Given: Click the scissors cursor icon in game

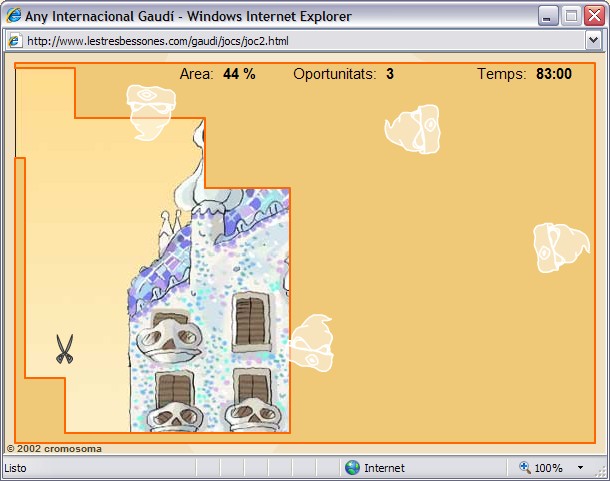Looking at the screenshot, I should pyautogui.click(x=65, y=349).
